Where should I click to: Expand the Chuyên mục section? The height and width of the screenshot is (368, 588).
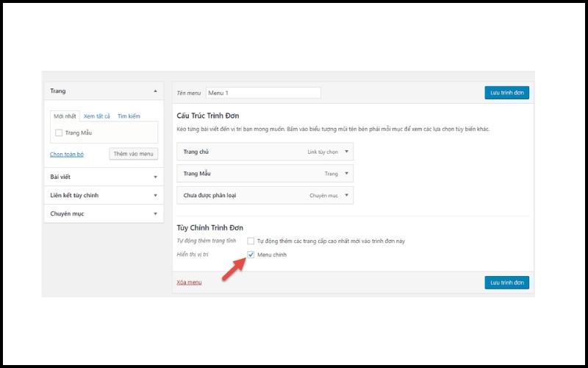click(155, 213)
